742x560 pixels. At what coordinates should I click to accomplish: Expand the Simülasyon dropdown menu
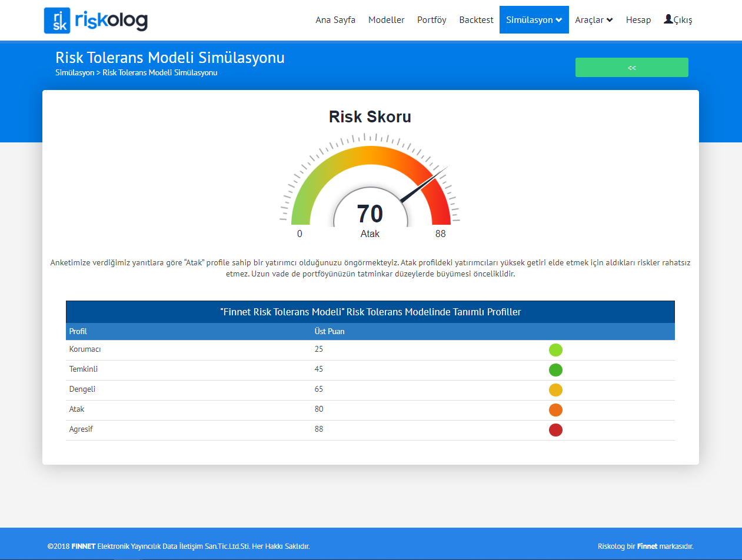pos(534,20)
